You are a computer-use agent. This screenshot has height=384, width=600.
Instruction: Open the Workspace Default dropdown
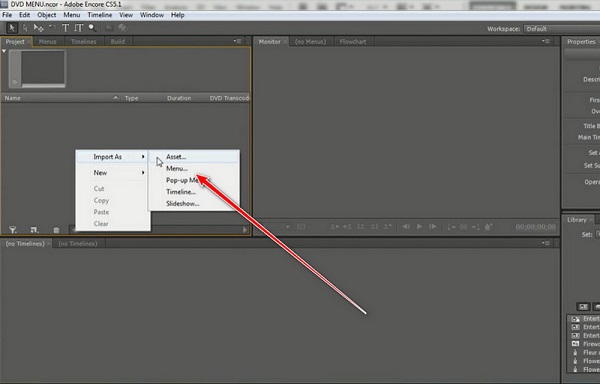pyautogui.click(x=562, y=29)
